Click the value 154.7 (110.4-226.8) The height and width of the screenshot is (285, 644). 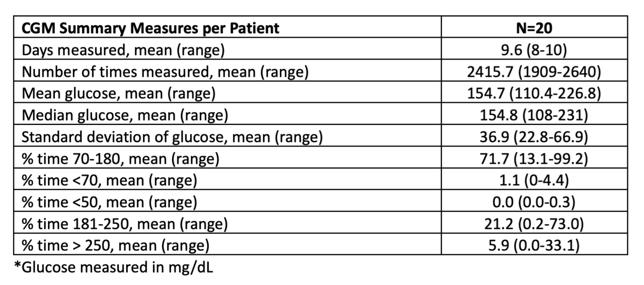coord(534,94)
